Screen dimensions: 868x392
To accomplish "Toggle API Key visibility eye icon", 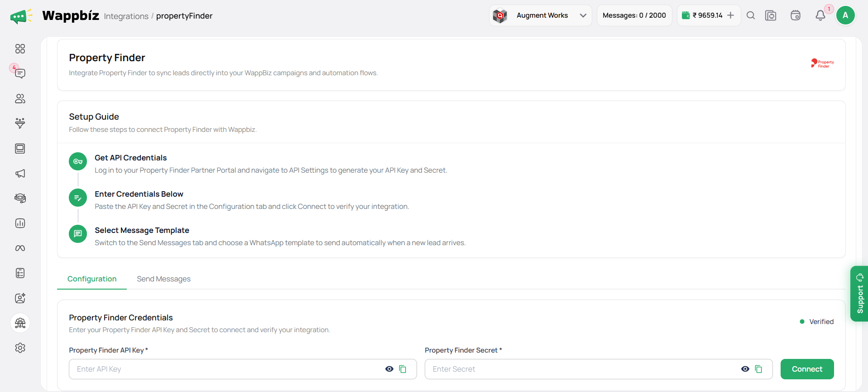I will 389,369.
